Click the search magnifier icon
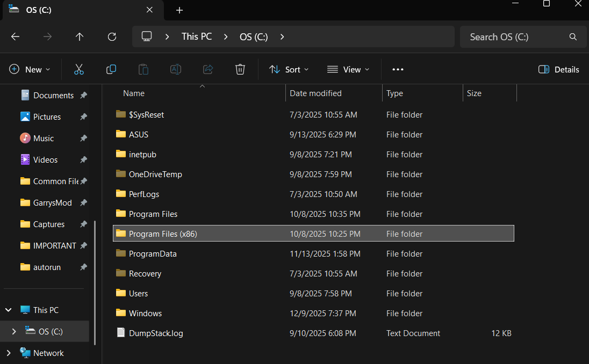Image resolution: width=589 pixels, height=364 pixels. click(573, 37)
